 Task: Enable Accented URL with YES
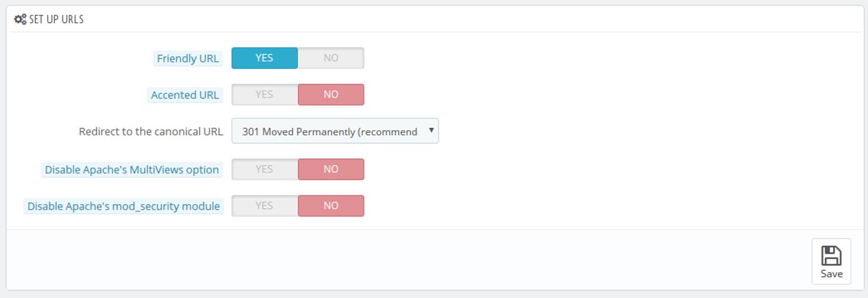(265, 95)
